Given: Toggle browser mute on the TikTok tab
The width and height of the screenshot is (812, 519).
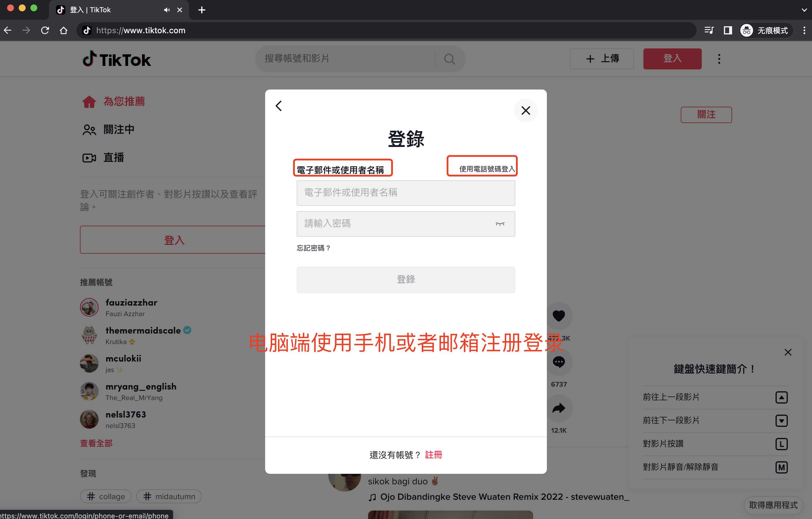Looking at the screenshot, I should (x=167, y=10).
